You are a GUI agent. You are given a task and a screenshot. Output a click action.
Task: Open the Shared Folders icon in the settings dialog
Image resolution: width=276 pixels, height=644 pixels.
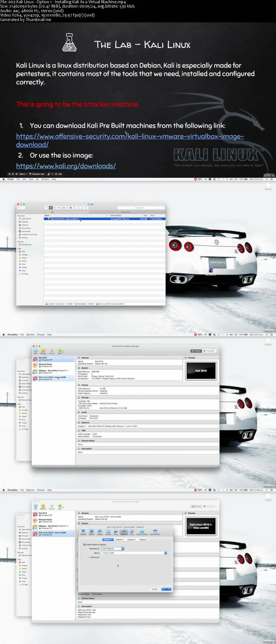click(x=142, y=532)
